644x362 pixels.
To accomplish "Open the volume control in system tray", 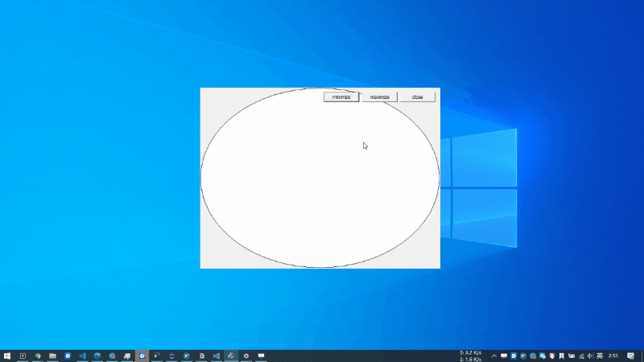I will (x=591, y=356).
